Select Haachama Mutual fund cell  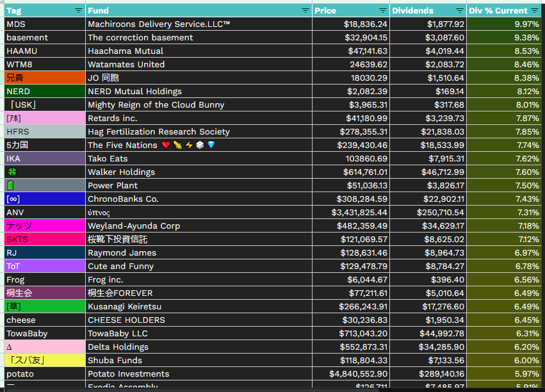click(x=199, y=51)
